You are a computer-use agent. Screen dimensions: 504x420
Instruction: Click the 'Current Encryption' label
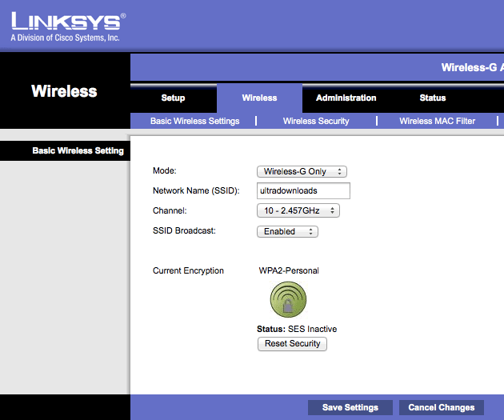pyautogui.click(x=188, y=270)
